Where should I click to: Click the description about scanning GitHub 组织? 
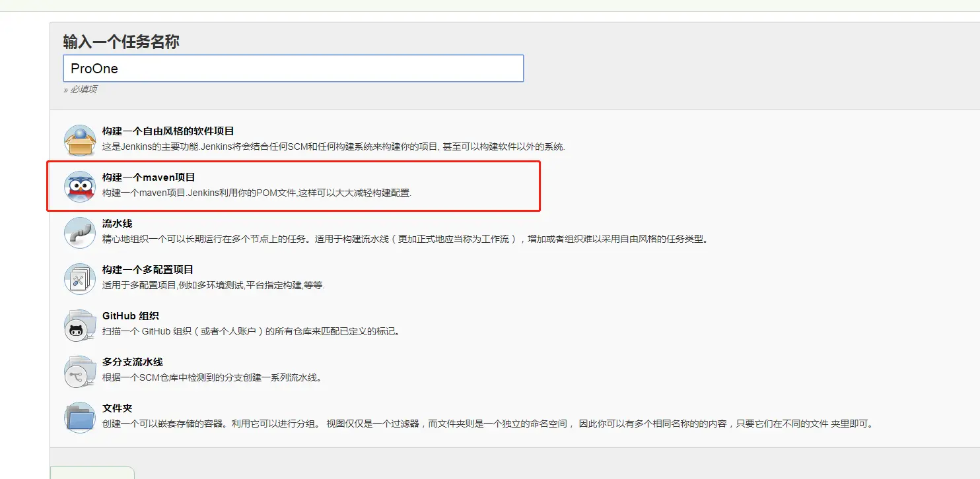tap(252, 331)
